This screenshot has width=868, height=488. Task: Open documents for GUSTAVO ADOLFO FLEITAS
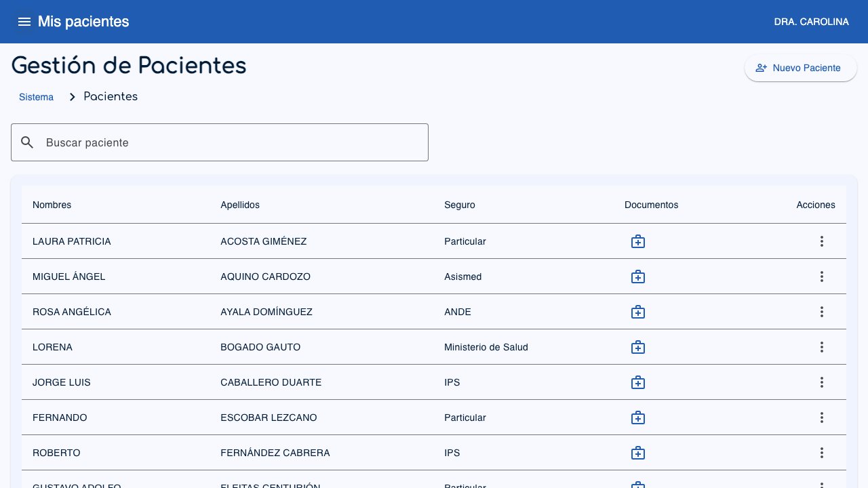click(638, 485)
